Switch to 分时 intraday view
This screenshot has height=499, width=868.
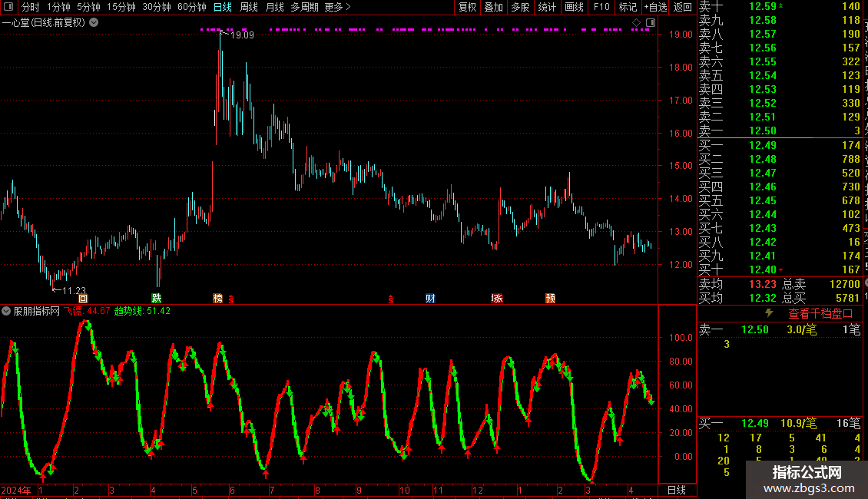[x=31, y=7]
